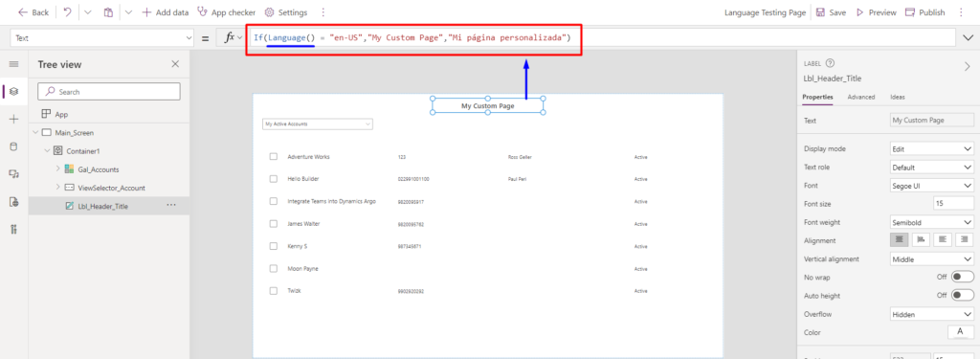Image resolution: width=980 pixels, height=359 pixels.
Task: Run the App checker
Action: [226, 12]
